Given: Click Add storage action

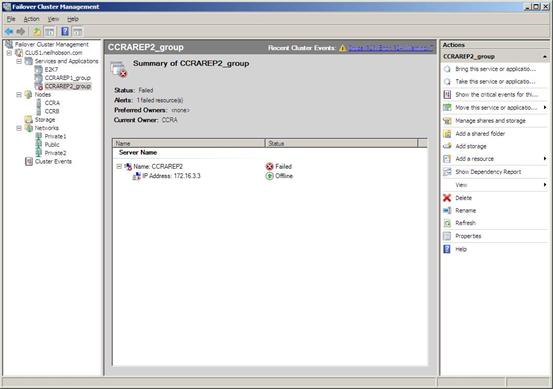Looking at the screenshot, I should [471, 146].
